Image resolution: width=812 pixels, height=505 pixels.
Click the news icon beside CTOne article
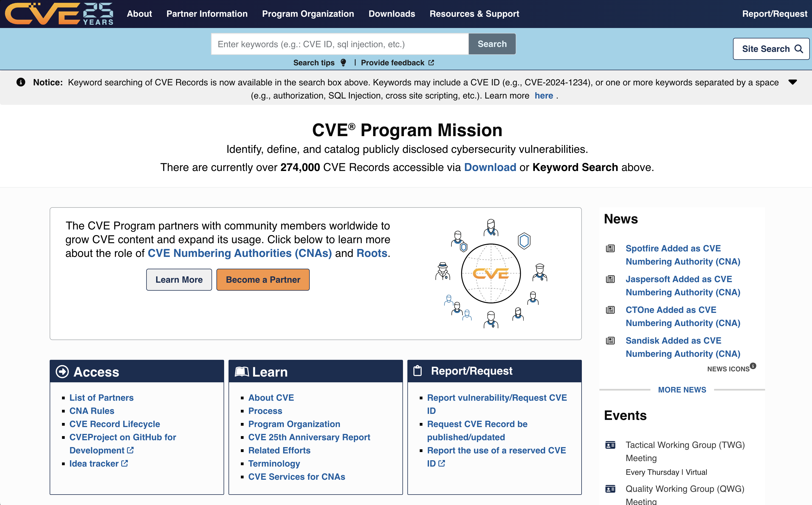610,310
